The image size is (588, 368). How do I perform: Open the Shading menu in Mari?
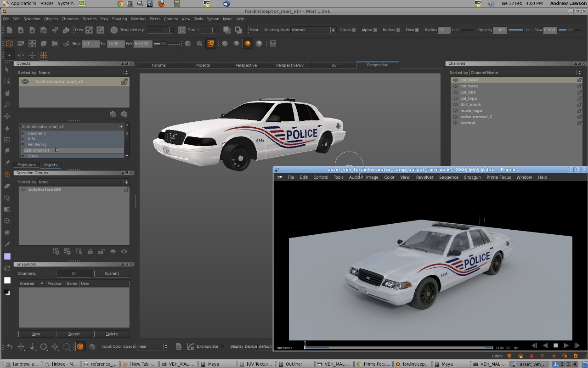(119, 19)
